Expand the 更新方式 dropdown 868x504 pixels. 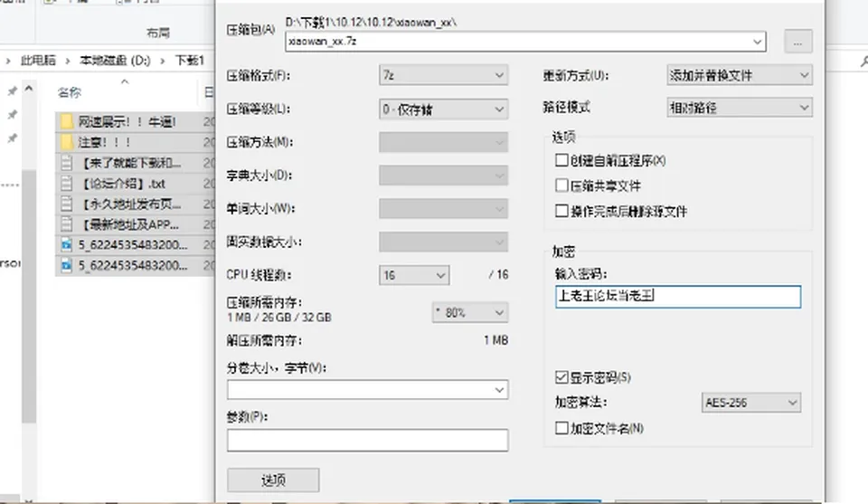739,75
